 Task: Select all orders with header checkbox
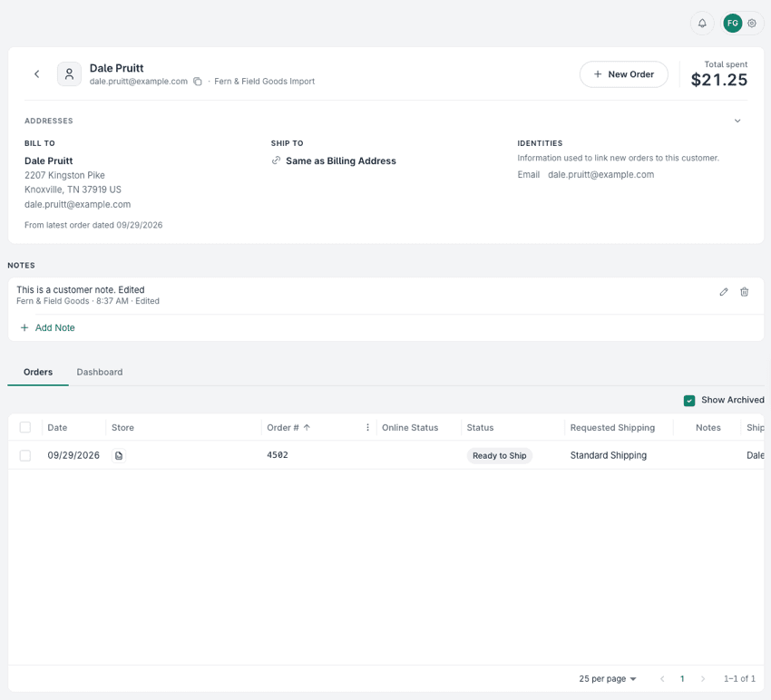pos(25,427)
